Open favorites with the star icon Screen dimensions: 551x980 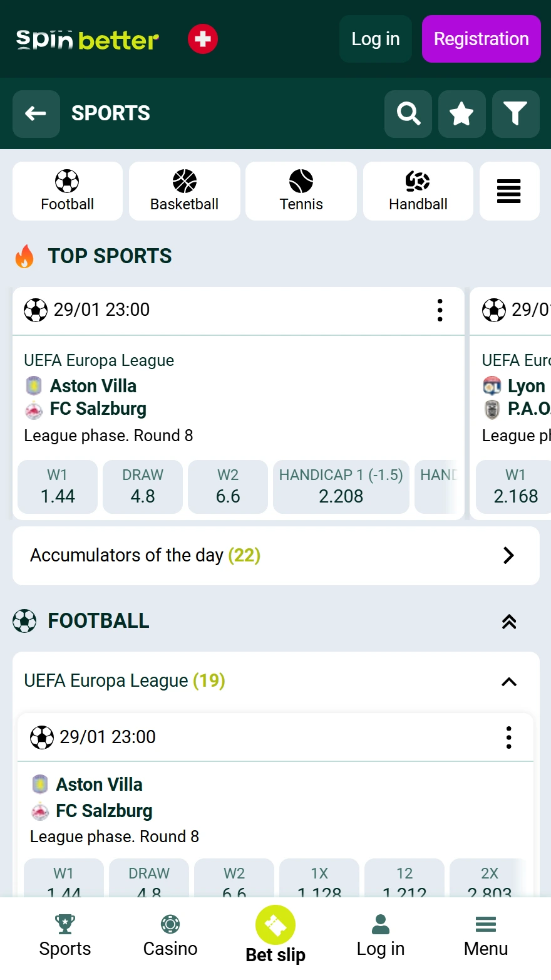[x=461, y=114]
